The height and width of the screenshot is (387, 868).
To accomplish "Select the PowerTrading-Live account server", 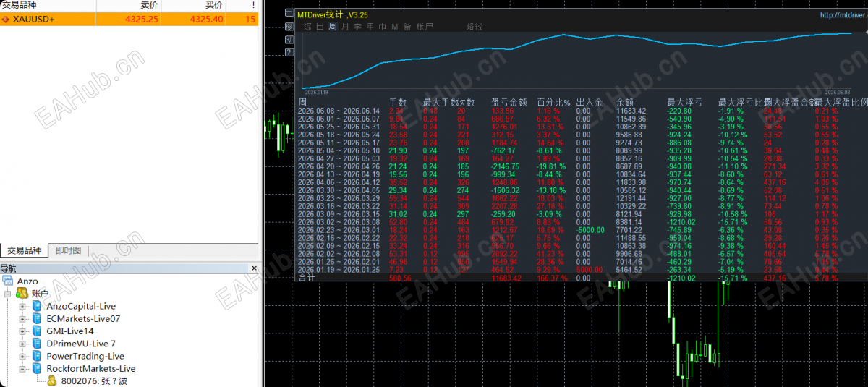I will coord(85,356).
